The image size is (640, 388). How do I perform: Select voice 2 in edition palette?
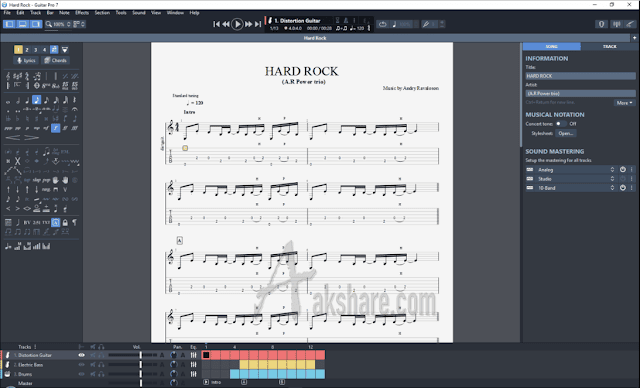(27, 50)
